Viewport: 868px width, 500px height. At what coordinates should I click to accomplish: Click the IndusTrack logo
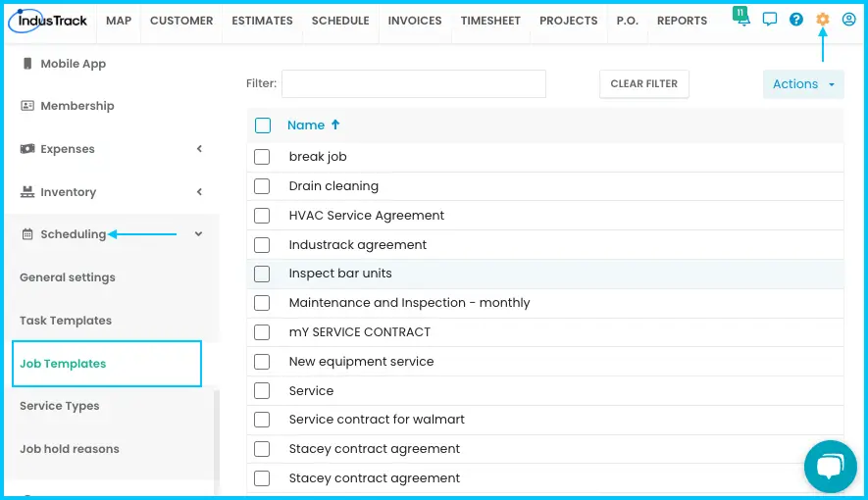point(48,21)
